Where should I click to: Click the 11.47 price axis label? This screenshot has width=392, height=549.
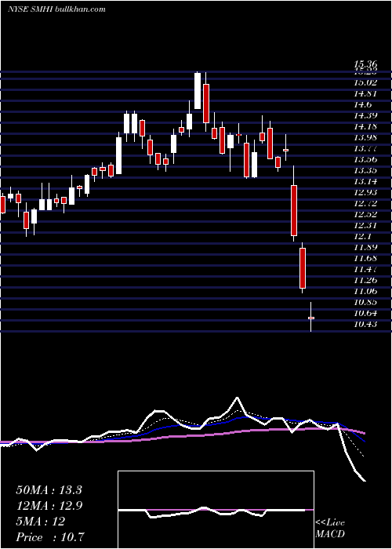365,269
